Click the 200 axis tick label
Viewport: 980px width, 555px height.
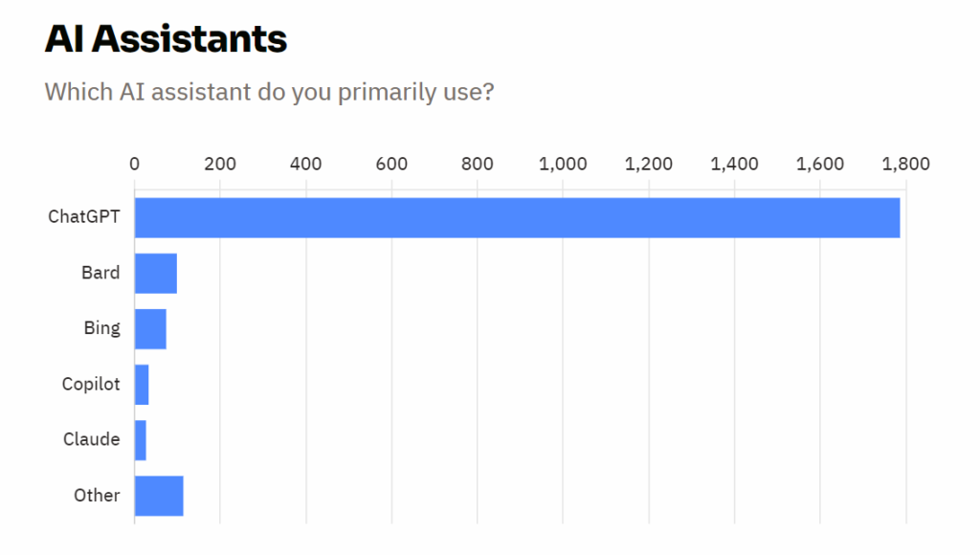[x=220, y=164]
